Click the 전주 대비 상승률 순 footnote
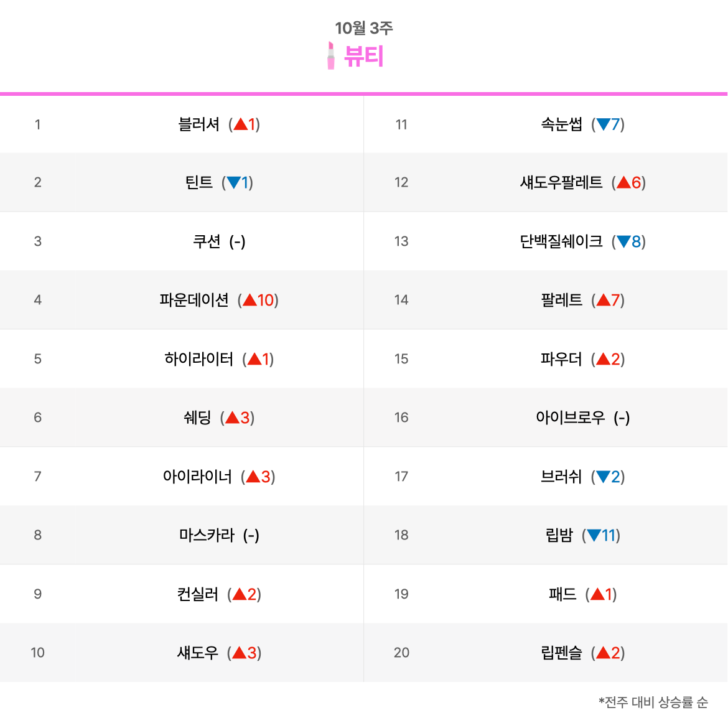Image resolution: width=728 pixels, height=728 pixels. pyautogui.click(x=653, y=702)
